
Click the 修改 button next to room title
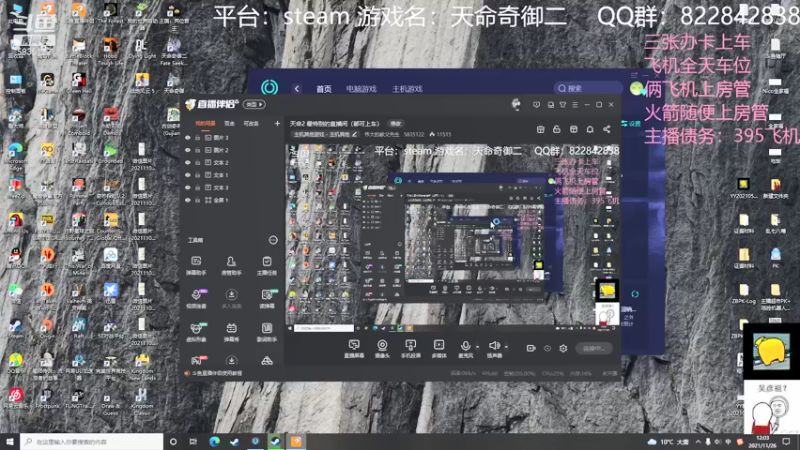[x=396, y=123]
